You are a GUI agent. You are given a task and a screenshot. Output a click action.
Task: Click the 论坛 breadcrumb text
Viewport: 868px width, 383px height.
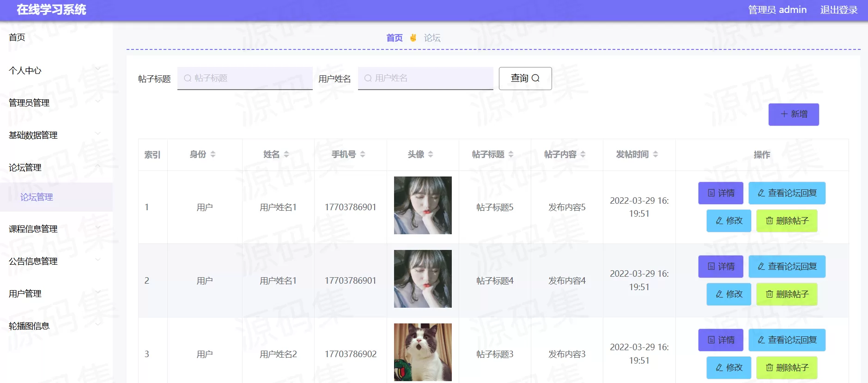click(432, 38)
